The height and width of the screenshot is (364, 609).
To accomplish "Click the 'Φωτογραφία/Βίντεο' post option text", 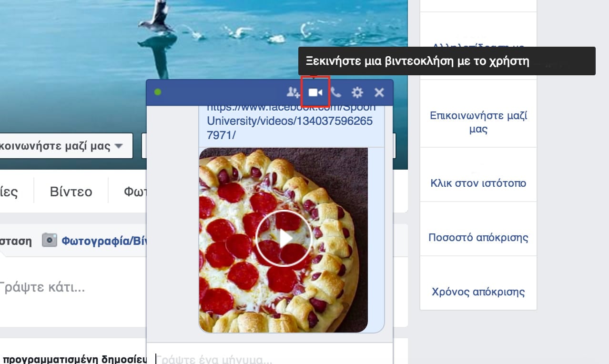I will pyautogui.click(x=104, y=241).
